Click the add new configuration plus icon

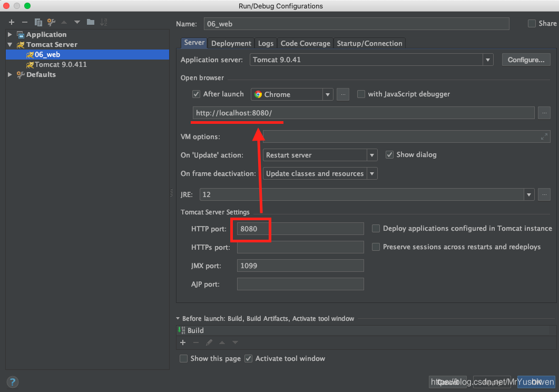tap(12, 22)
